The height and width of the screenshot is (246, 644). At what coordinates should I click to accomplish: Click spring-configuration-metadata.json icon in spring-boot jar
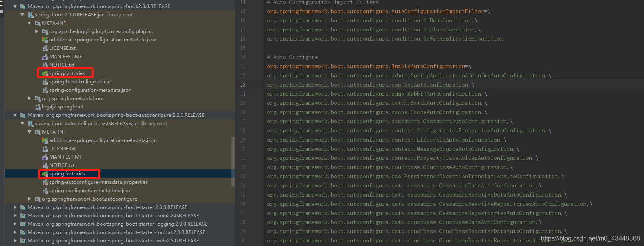45,90
